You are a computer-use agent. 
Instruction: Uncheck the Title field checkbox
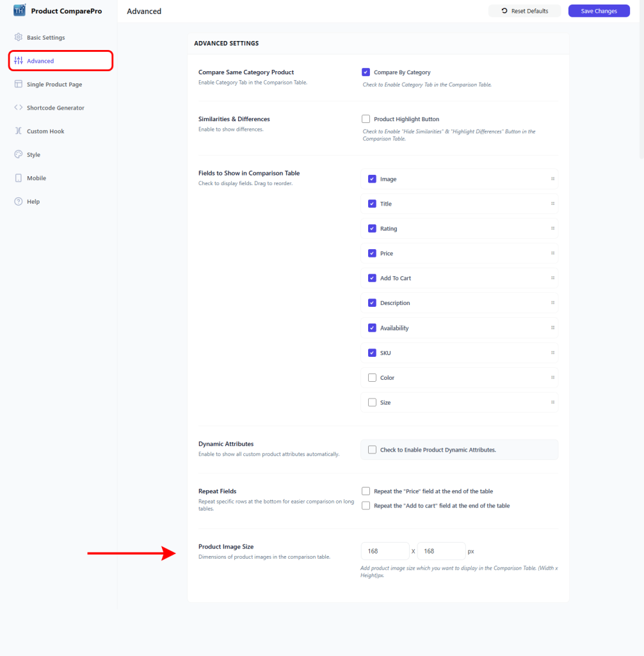click(372, 203)
